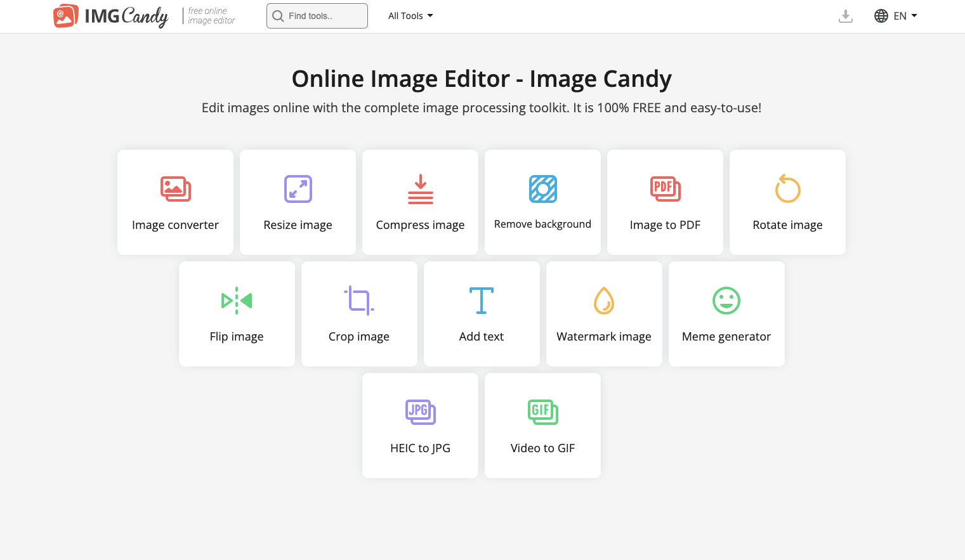The height and width of the screenshot is (560, 965).
Task: Open the Image to PDF icon
Action: pyautogui.click(x=665, y=189)
